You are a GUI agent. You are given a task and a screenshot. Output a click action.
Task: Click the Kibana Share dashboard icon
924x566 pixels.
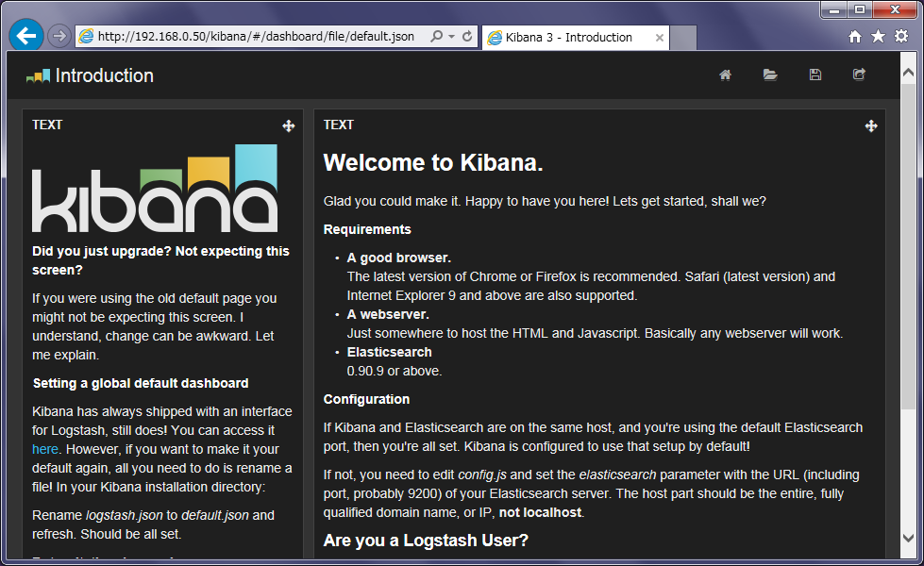pyautogui.click(x=859, y=75)
